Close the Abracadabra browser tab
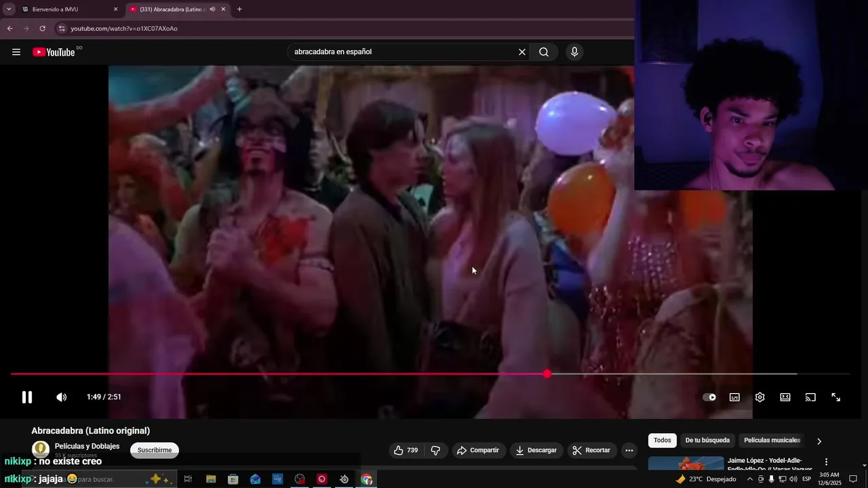This screenshot has height=488, width=868. coord(223,9)
